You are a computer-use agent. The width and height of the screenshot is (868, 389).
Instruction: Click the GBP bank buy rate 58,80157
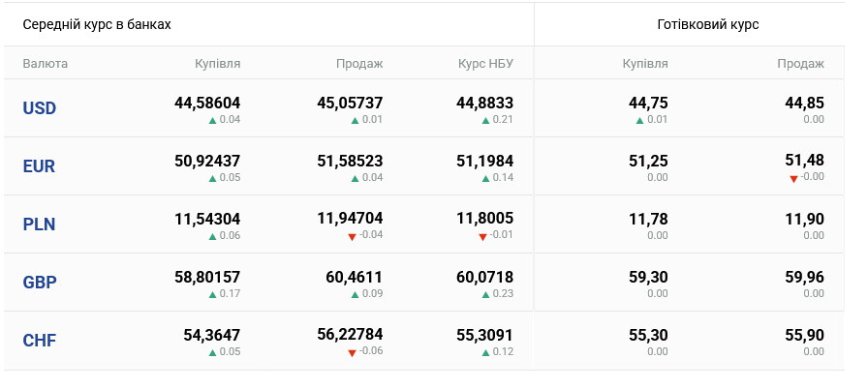[x=207, y=277]
